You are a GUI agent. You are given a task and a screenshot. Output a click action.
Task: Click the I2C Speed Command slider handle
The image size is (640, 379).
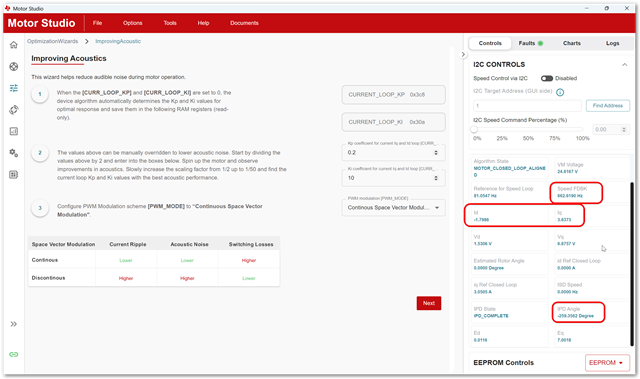474,130
